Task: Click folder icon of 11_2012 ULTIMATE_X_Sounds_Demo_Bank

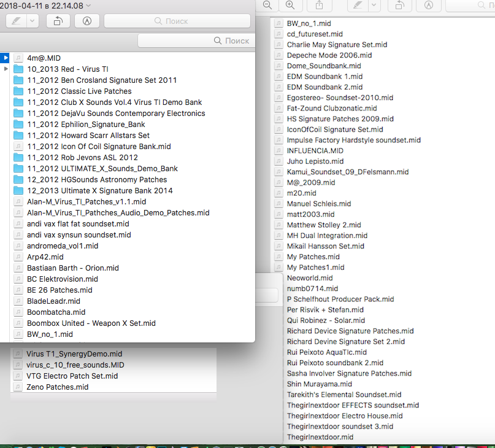Action: tap(18, 168)
